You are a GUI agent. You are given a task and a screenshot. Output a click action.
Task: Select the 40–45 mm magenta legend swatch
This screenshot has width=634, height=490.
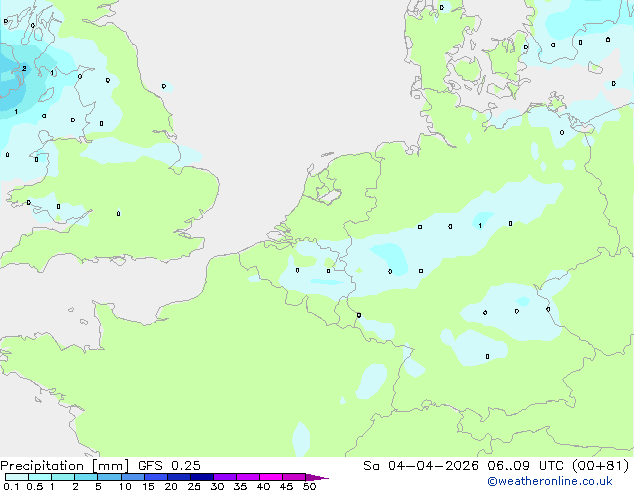271,477
